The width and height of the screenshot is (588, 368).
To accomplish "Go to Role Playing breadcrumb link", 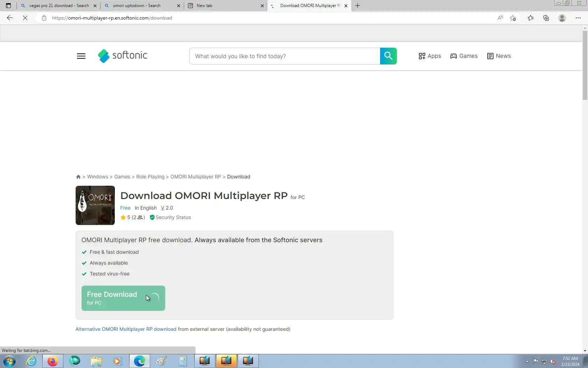I will pos(150,177).
